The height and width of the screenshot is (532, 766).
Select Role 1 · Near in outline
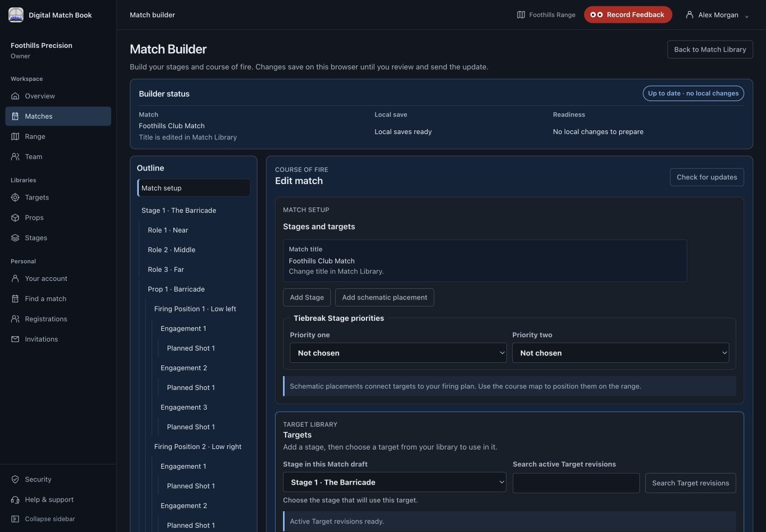pos(197,230)
